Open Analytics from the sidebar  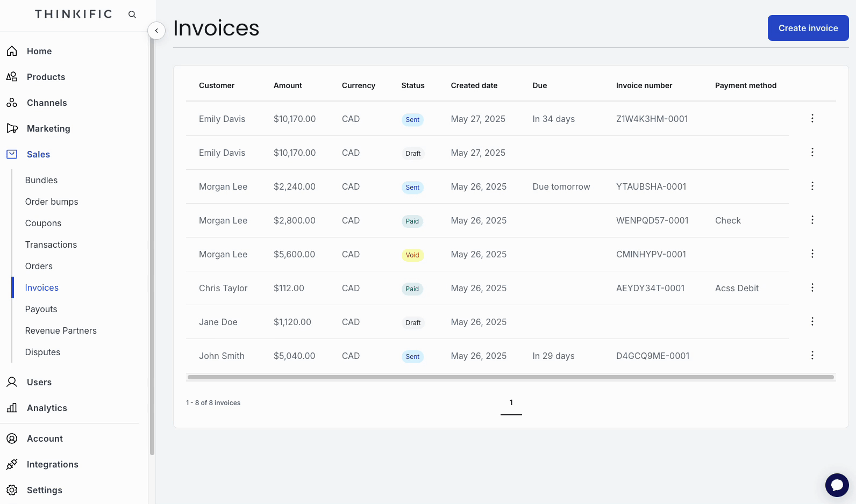point(47,408)
